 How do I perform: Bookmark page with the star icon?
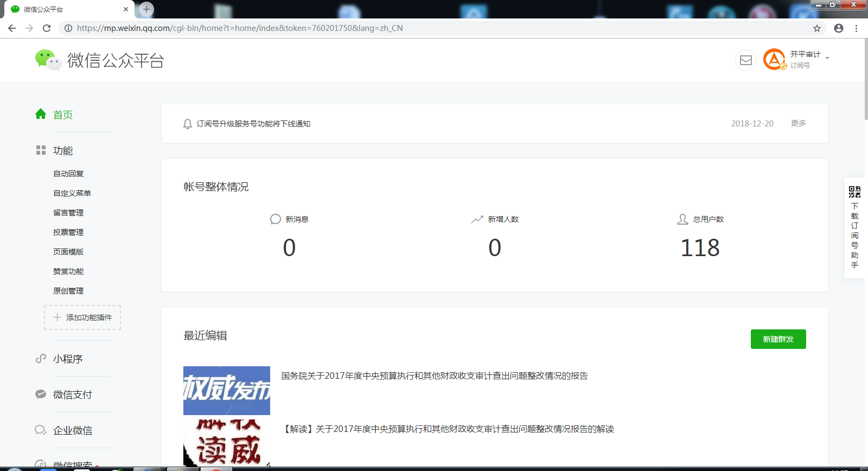point(817,28)
